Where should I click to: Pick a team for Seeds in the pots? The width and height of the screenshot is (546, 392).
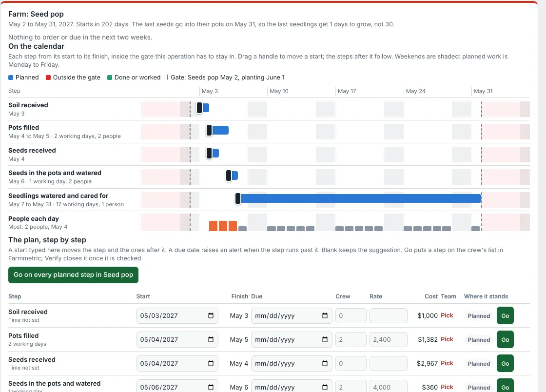[x=447, y=387]
